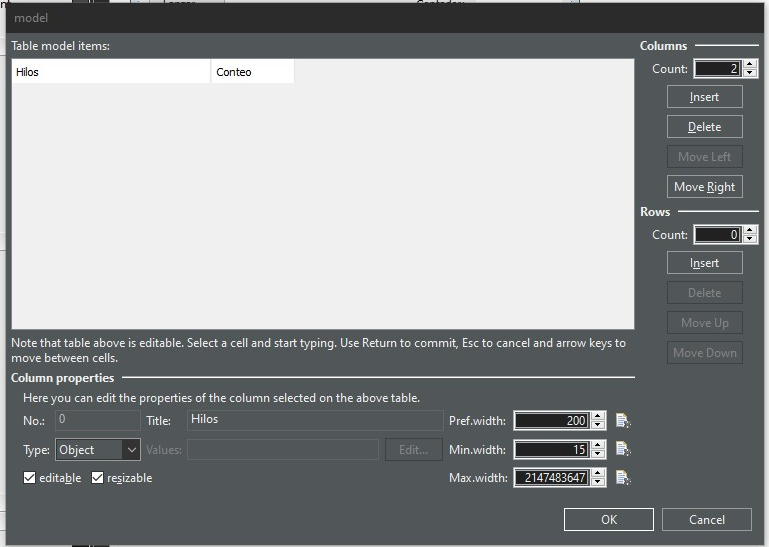The width and height of the screenshot is (769, 547).
Task: Increase the Columns count with the up arrow
Action: (x=752, y=65)
